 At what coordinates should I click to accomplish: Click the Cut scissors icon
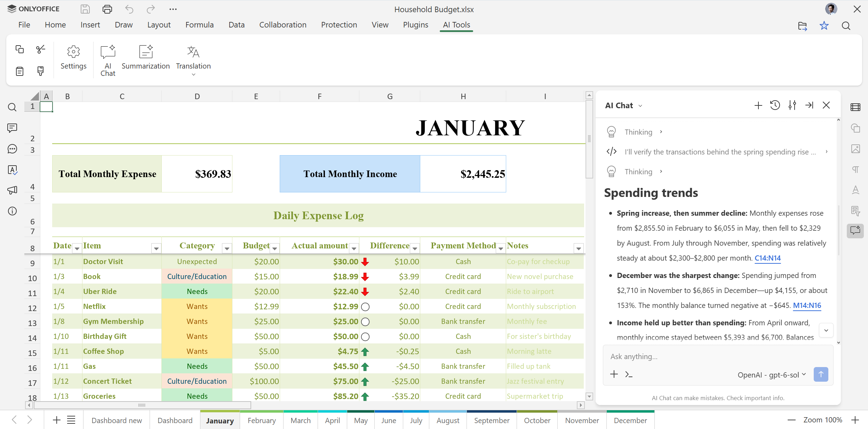click(41, 49)
